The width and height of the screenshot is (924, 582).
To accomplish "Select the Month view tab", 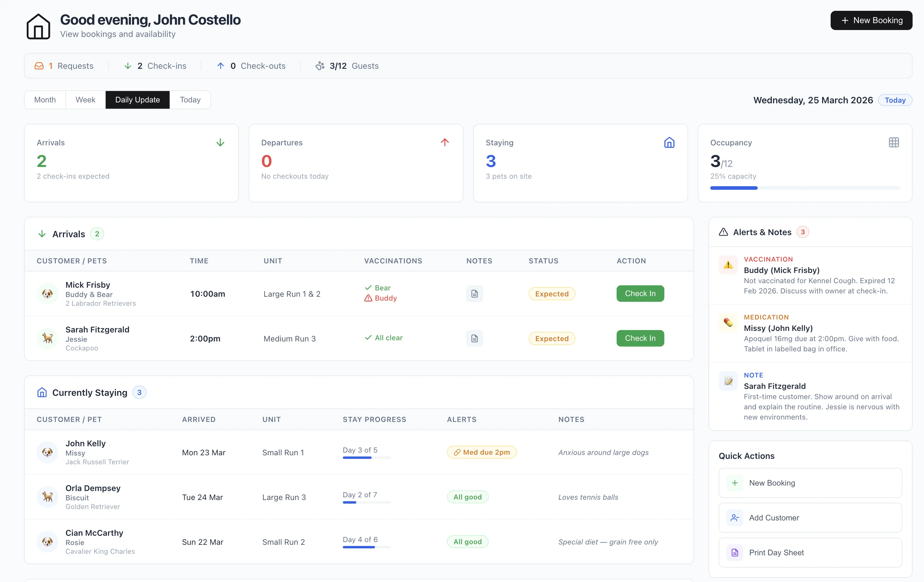I will coord(44,99).
